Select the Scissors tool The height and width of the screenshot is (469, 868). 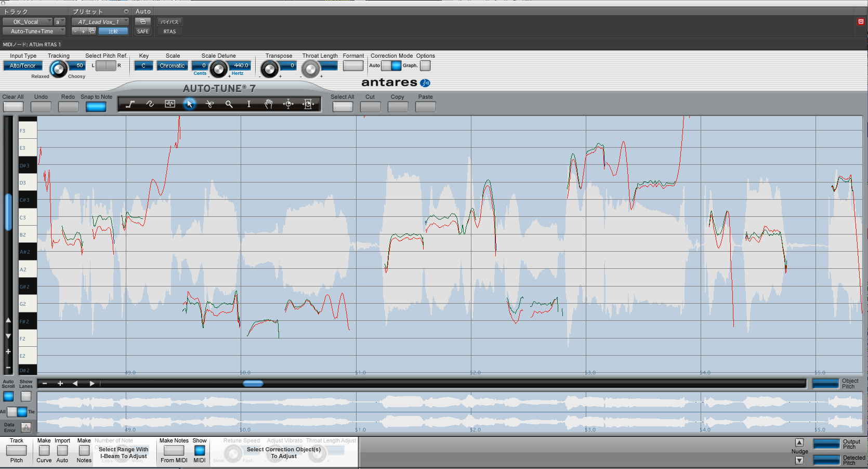[209, 104]
